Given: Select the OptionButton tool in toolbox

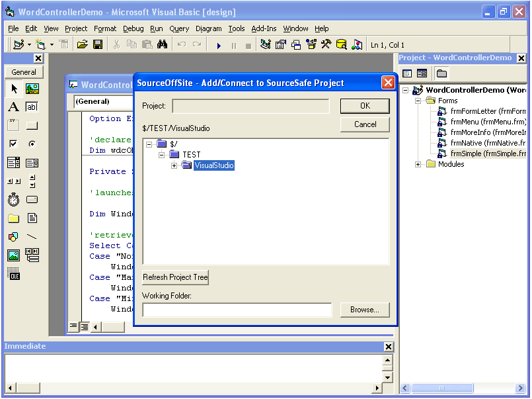Looking at the screenshot, I should [x=32, y=144].
